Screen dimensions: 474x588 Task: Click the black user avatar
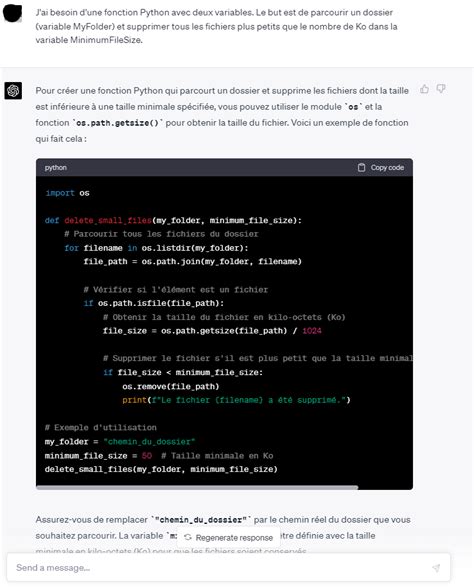[12, 14]
